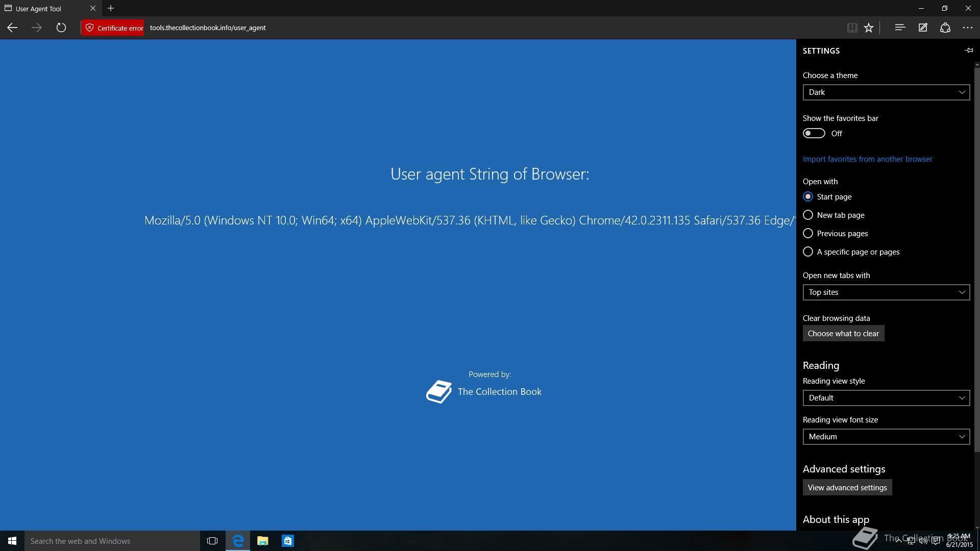Image resolution: width=980 pixels, height=551 pixels.
Task: Make a Web Note pencil icon
Action: pos(923,28)
